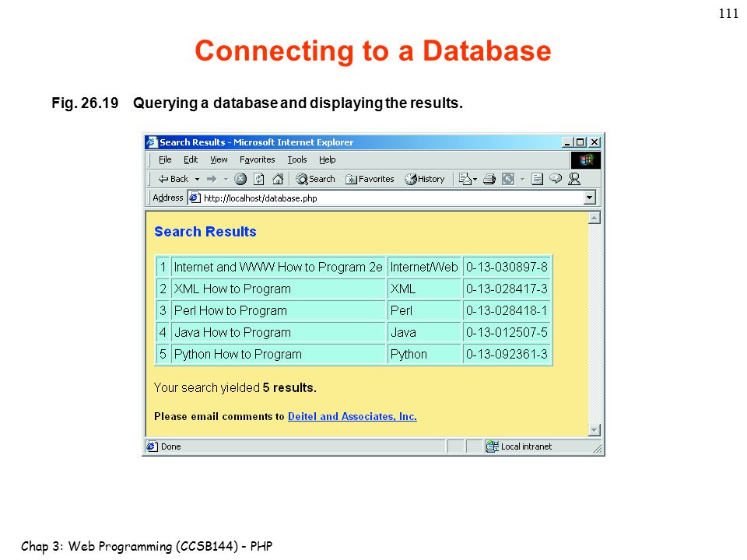Open the Search toolbar button
The width and height of the screenshot is (747, 560).
315,179
